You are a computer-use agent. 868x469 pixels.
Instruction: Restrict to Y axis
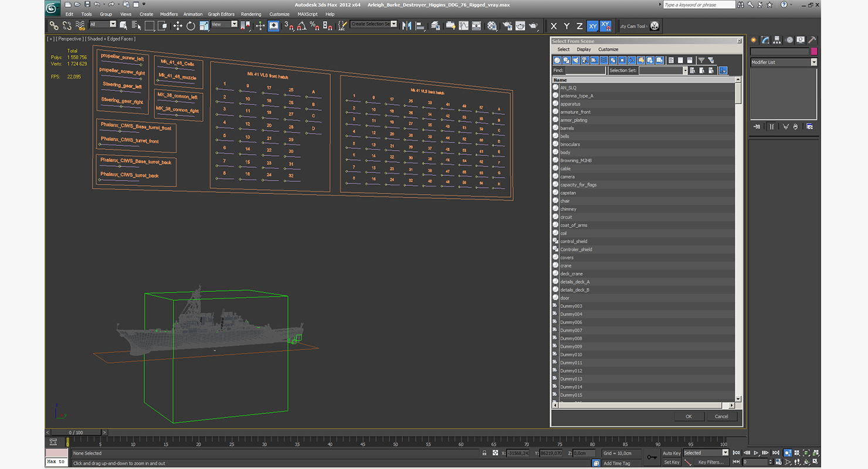coord(567,26)
